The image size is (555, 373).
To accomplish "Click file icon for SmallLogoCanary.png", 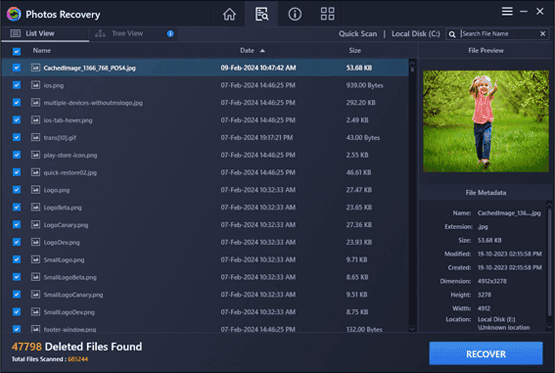I will [35, 294].
